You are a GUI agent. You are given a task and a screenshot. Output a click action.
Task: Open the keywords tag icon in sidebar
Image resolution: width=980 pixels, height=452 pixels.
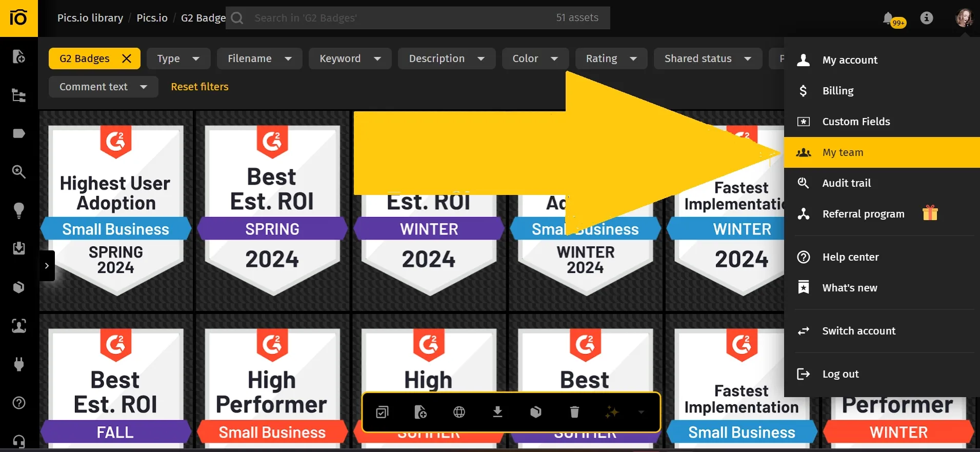coord(18,133)
